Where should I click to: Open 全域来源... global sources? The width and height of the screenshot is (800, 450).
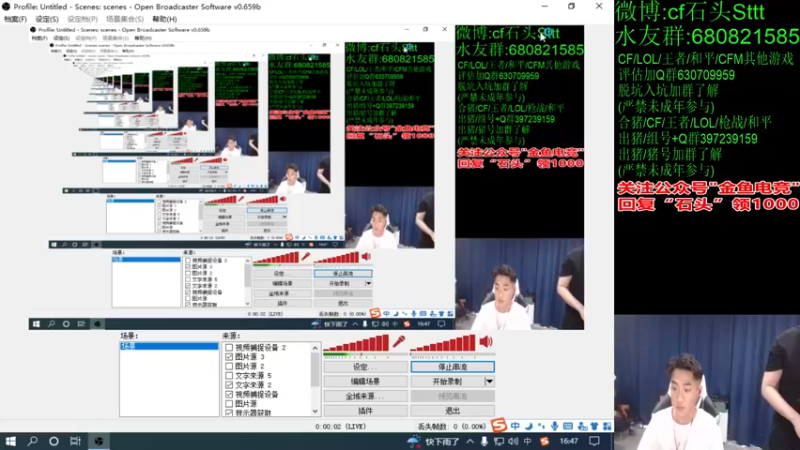(366, 396)
